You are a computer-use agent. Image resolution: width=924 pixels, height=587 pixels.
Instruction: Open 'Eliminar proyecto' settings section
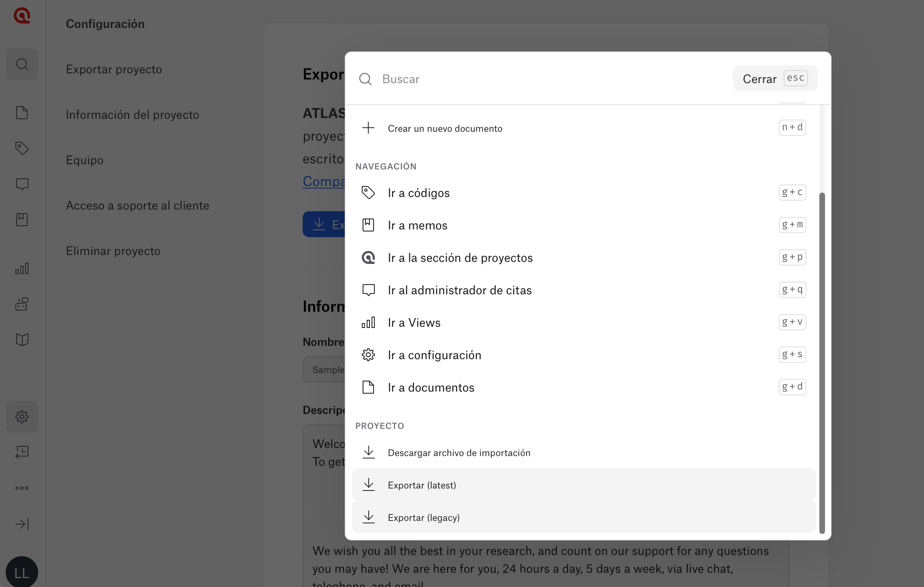113,251
